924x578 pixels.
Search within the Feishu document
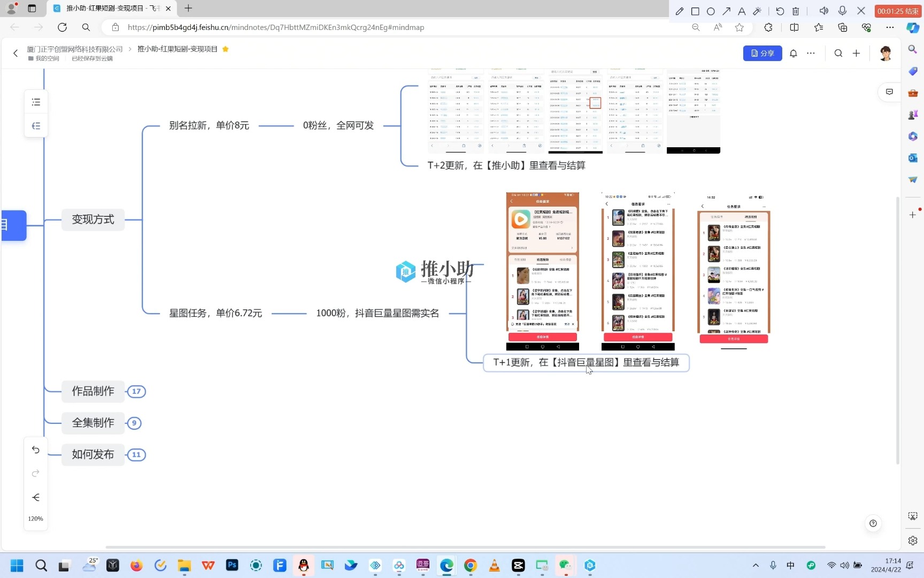[x=838, y=53]
